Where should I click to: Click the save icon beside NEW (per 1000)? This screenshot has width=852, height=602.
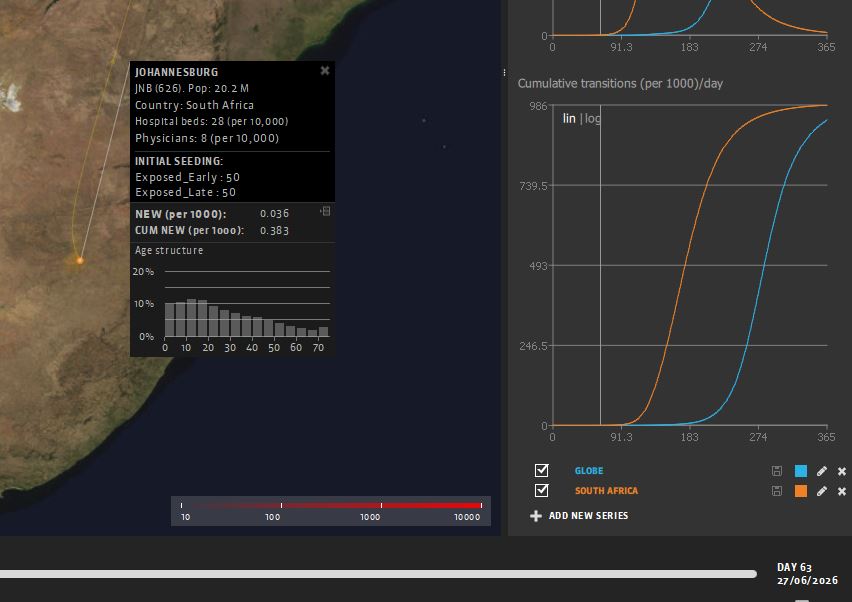[325, 211]
